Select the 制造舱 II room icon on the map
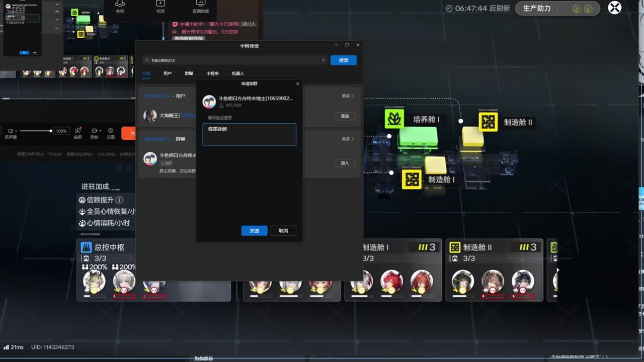 point(488,122)
